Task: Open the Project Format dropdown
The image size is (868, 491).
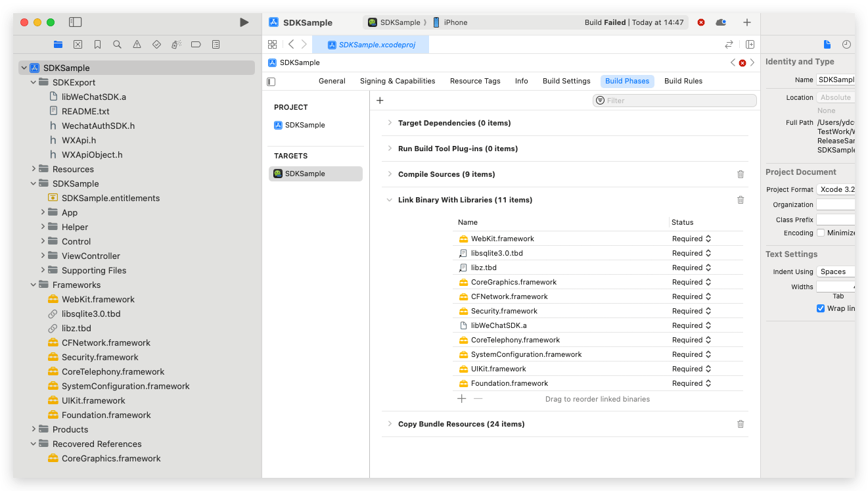Action: (x=836, y=189)
